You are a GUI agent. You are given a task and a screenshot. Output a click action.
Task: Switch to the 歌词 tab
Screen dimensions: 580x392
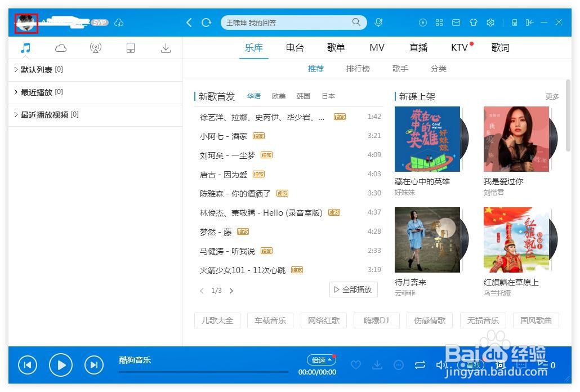[x=501, y=48]
